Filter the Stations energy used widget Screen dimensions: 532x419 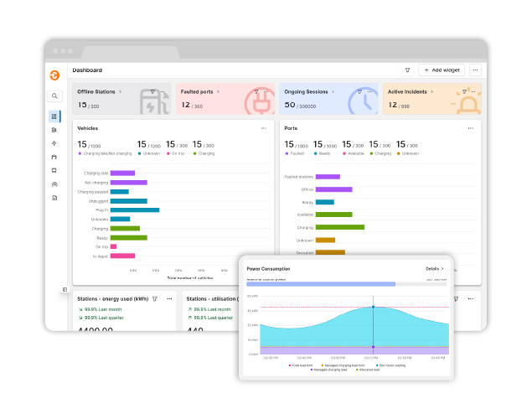coord(155,298)
